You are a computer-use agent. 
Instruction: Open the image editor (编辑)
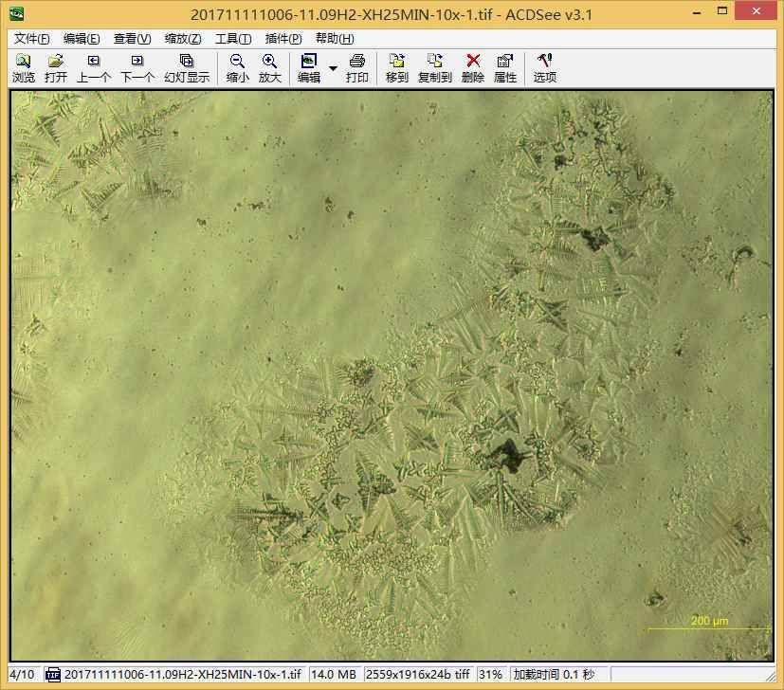coord(308,68)
